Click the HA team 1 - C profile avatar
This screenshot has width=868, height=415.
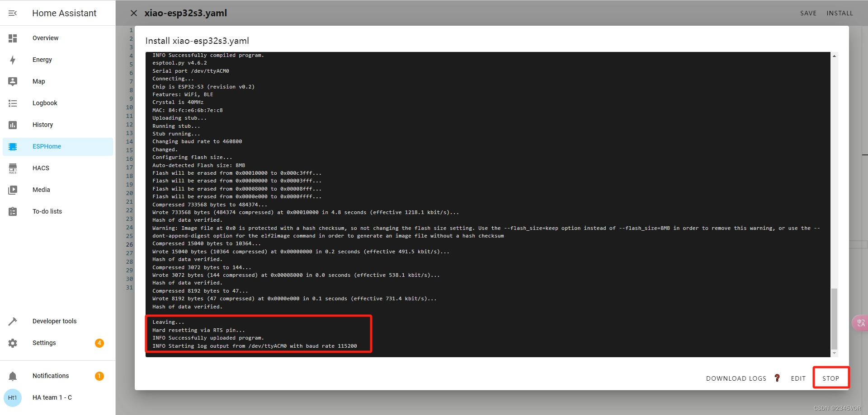point(13,397)
